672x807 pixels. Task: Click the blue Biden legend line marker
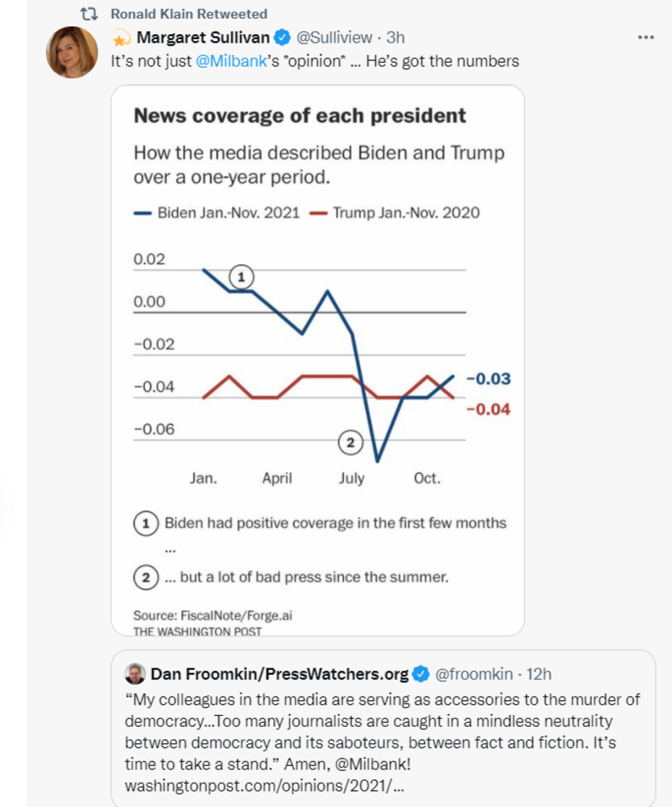(143, 213)
